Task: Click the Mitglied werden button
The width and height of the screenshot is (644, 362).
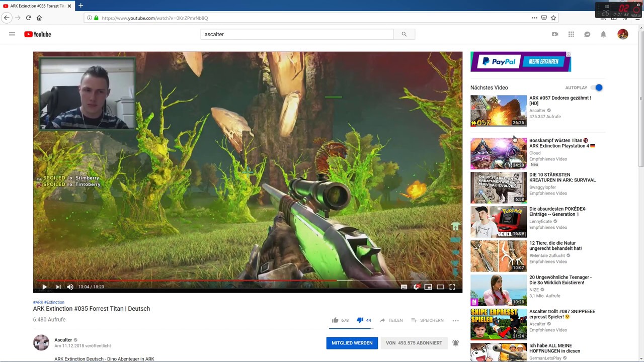Action: (352, 343)
